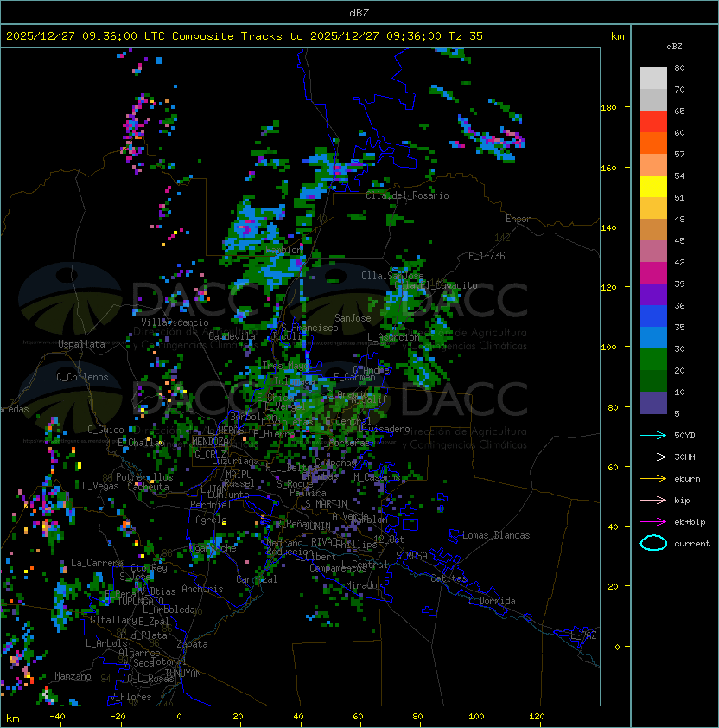Screen dimensions: 719x728
Task: Click the 'G_CRUZ' label on map
Action: click(210, 455)
